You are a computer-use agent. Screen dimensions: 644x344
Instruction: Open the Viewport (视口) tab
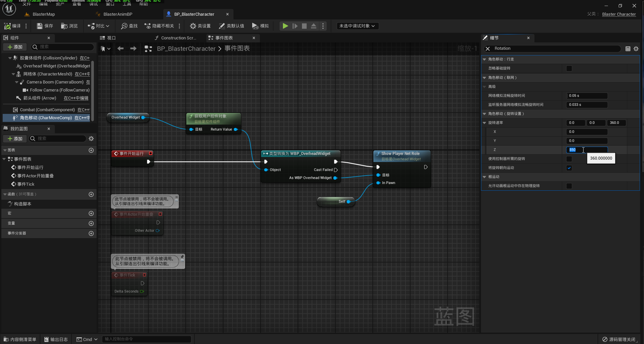click(x=108, y=38)
